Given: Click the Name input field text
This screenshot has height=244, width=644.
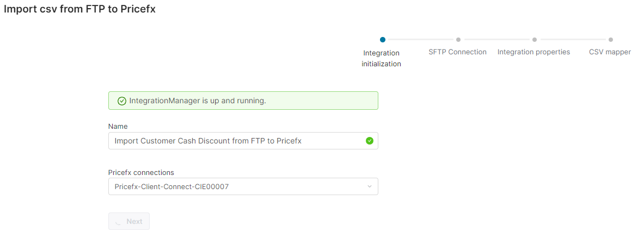Looking at the screenshot, I should pyautogui.click(x=208, y=141).
